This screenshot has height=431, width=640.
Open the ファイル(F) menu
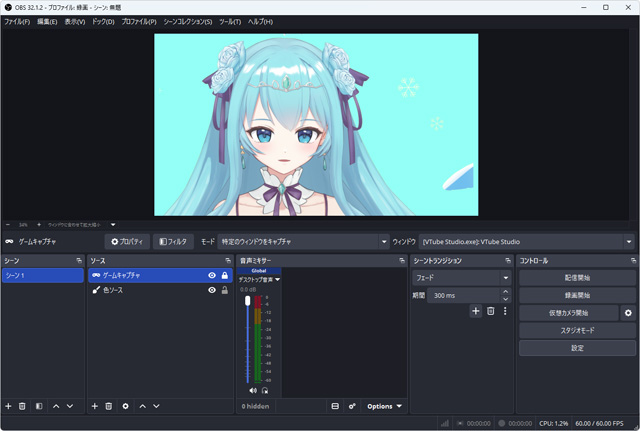[17, 22]
